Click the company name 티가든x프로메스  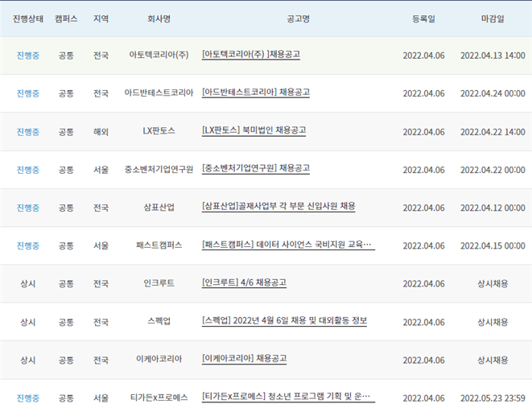pos(159,397)
